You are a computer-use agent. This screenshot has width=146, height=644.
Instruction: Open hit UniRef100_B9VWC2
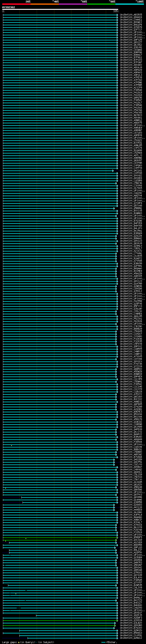tap(131, 22)
